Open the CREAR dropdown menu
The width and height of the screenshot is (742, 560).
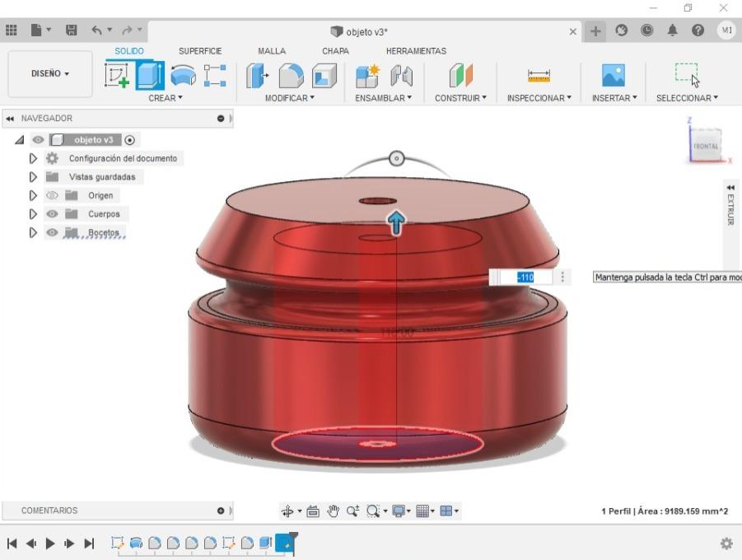pos(166,98)
